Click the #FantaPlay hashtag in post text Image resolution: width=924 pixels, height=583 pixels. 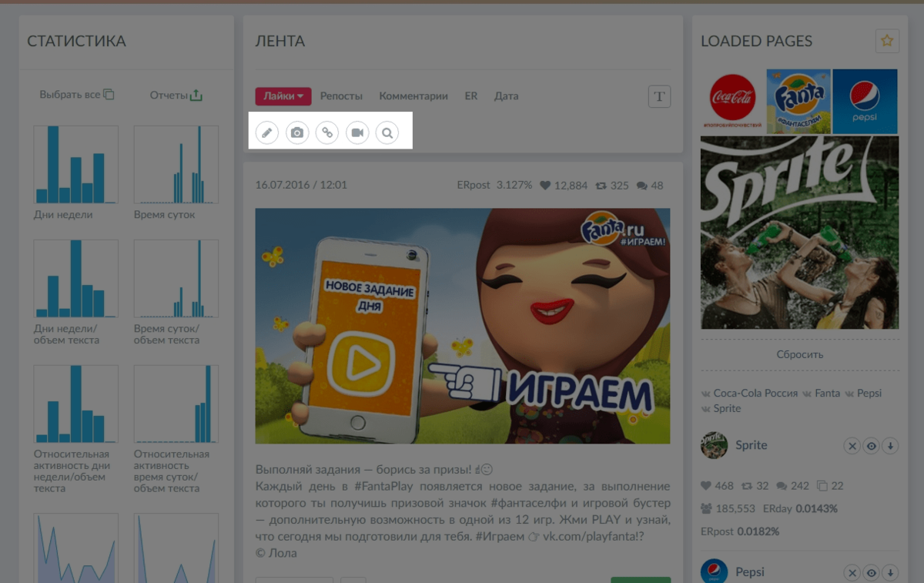(x=383, y=487)
